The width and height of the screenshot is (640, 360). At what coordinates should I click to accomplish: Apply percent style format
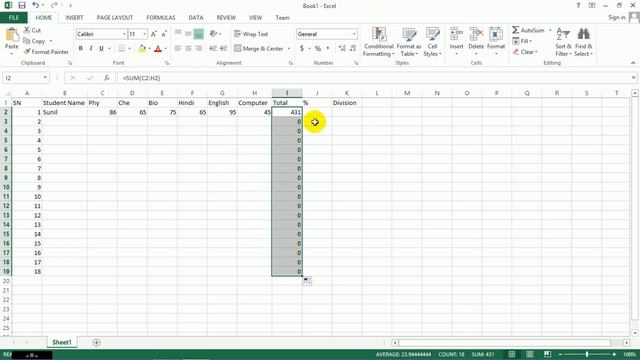(318, 49)
